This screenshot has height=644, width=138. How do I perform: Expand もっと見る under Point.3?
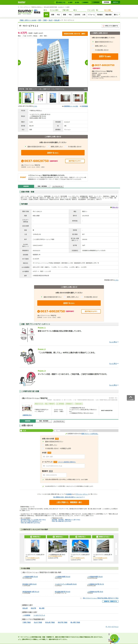click(114, 385)
